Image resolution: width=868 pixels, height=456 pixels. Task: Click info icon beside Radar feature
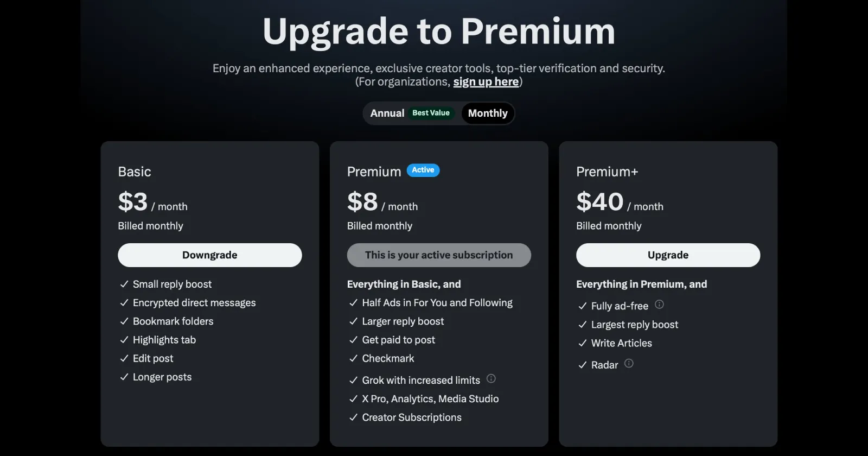(629, 364)
